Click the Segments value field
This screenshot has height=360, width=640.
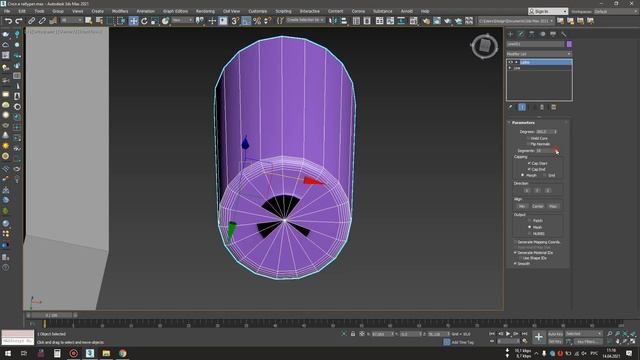544,151
